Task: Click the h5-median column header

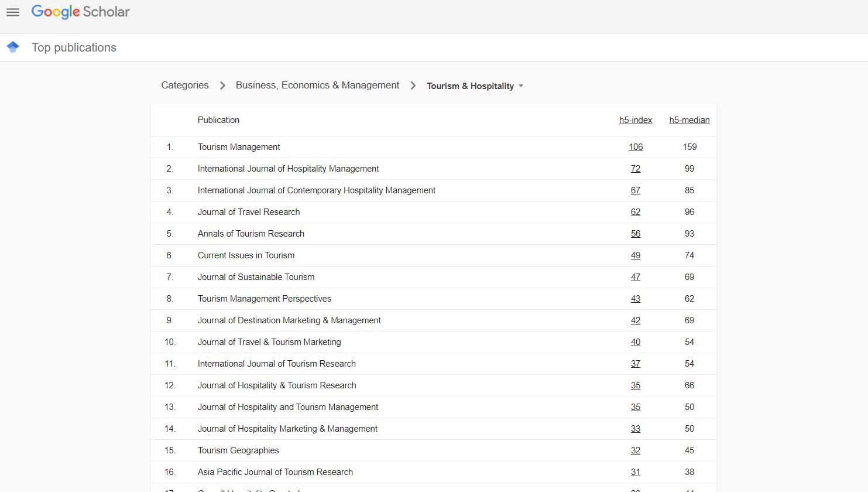Action: (x=689, y=120)
